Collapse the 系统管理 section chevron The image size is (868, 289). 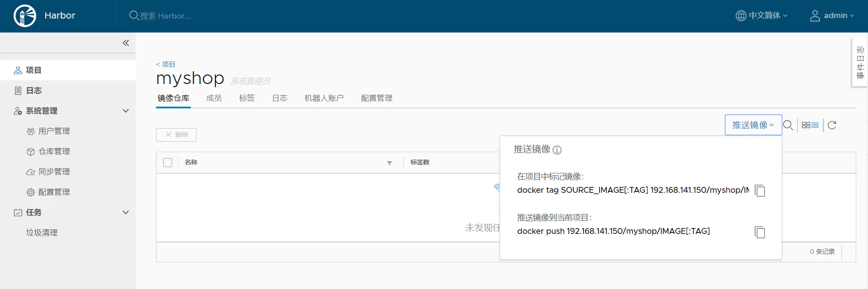[x=126, y=111]
